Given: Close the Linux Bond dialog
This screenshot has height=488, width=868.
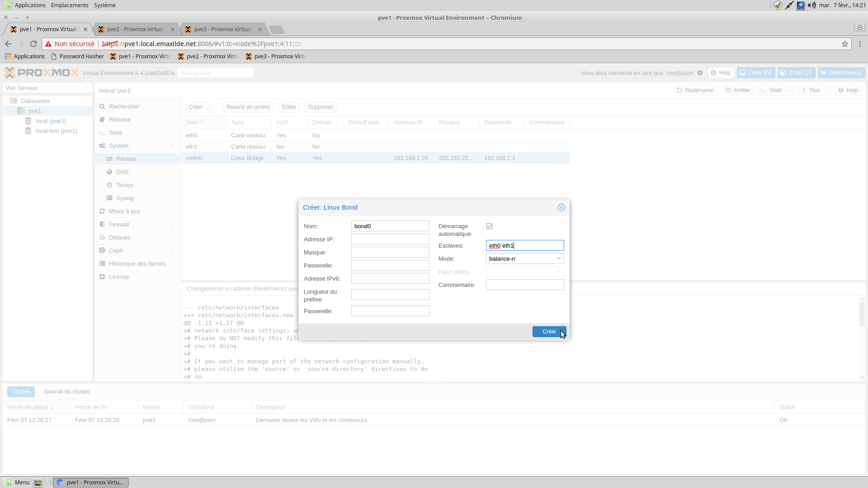Looking at the screenshot, I should coord(561,207).
